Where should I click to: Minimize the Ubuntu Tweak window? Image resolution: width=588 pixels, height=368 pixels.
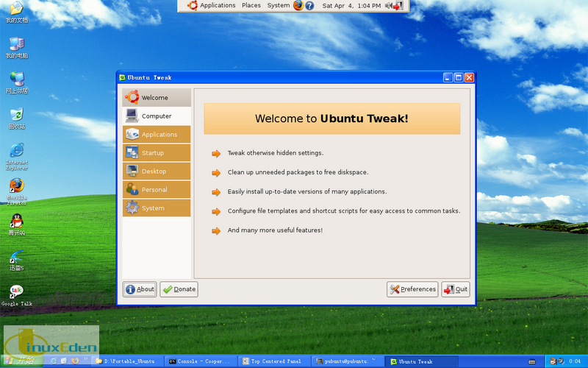(x=448, y=78)
